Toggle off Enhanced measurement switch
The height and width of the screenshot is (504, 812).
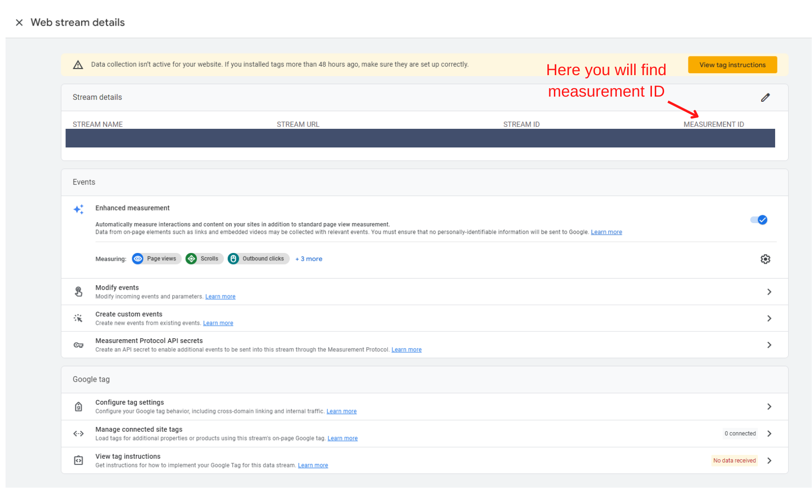click(x=759, y=220)
